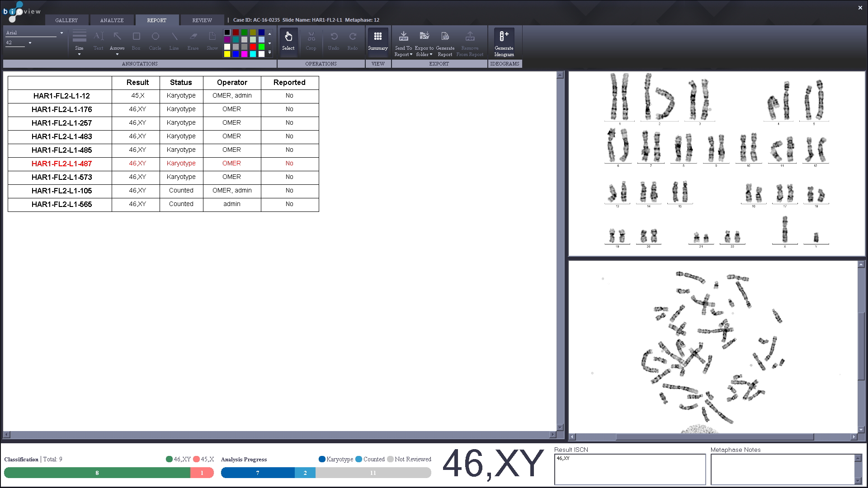Viewport: 868px width, 488px height.
Task: Pick the yellow color swatch
Action: point(227,54)
